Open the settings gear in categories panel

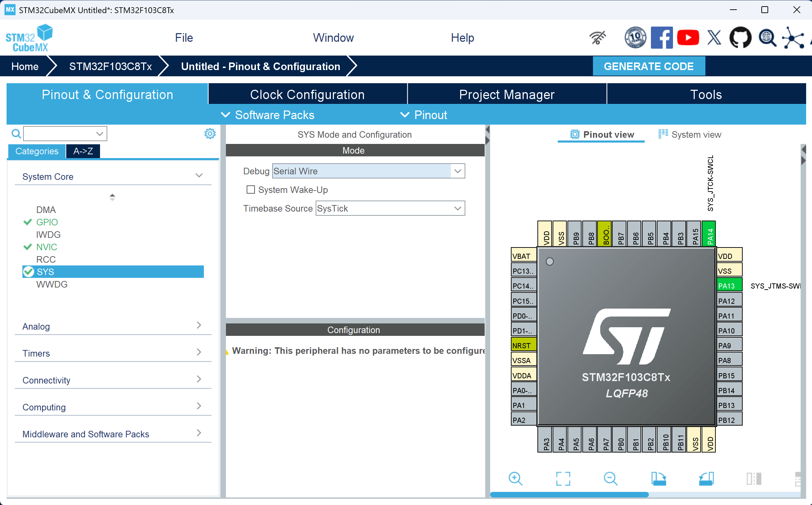coord(210,134)
